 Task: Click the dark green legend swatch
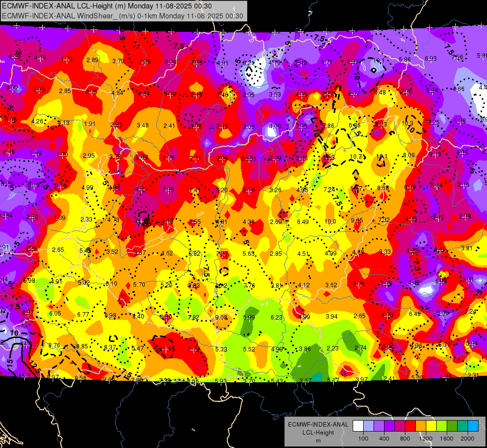point(452,426)
